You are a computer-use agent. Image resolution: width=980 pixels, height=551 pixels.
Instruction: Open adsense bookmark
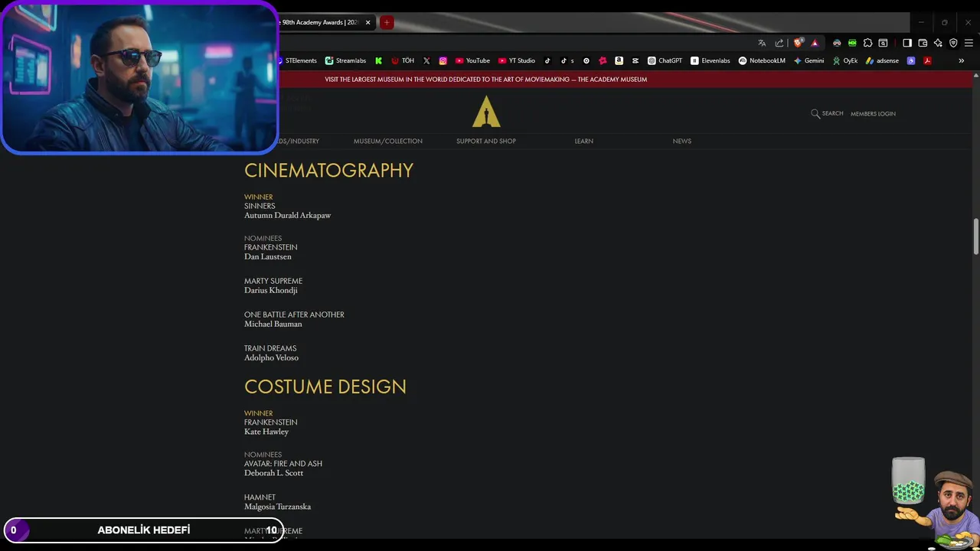click(x=882, y=60)
